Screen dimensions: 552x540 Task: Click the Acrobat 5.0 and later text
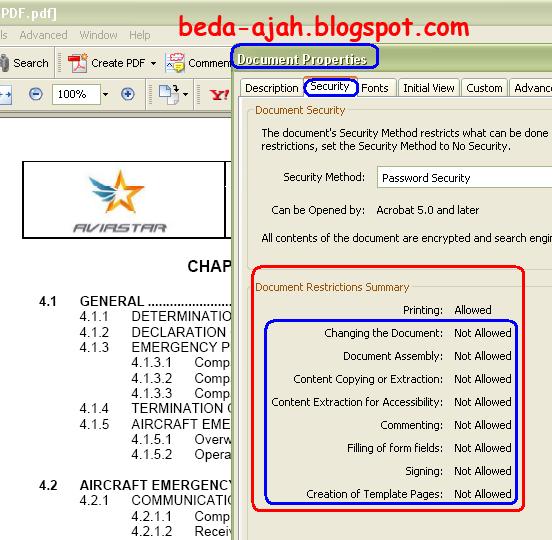coord(427,210)
